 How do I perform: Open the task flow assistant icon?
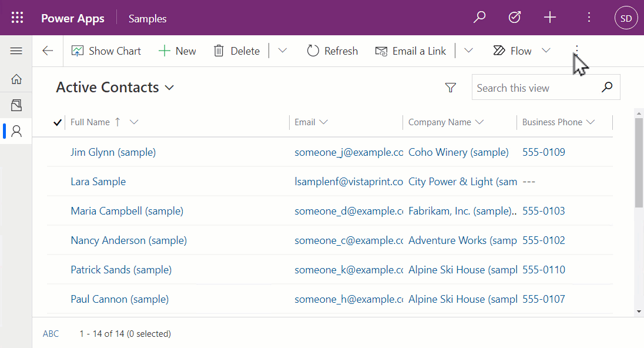[x=515, y=17]
